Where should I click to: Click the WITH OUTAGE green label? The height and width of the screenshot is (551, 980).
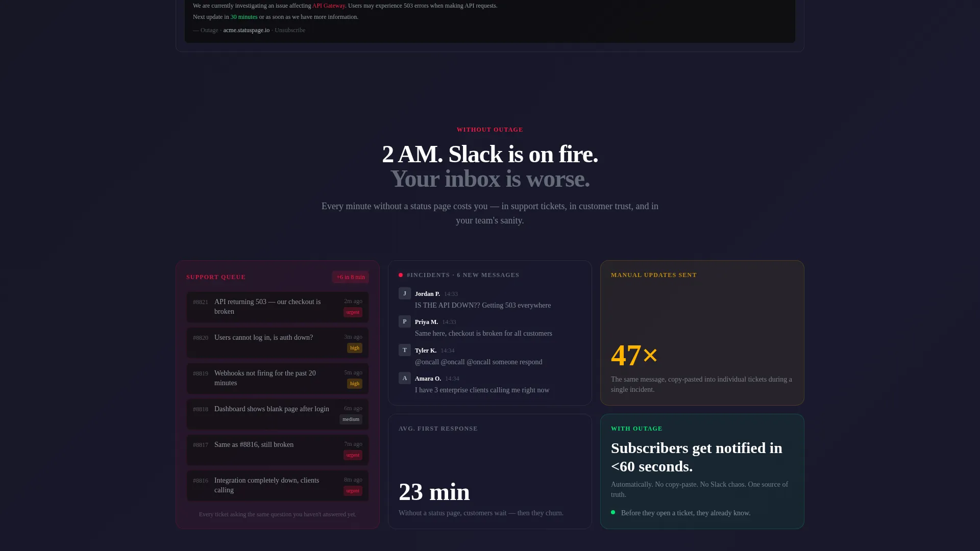[x=636, y=429]
